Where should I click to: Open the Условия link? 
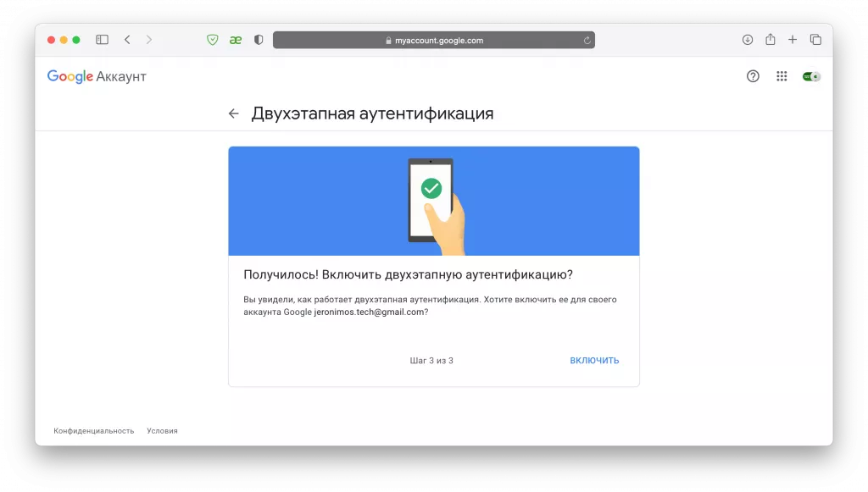point(162,431)
